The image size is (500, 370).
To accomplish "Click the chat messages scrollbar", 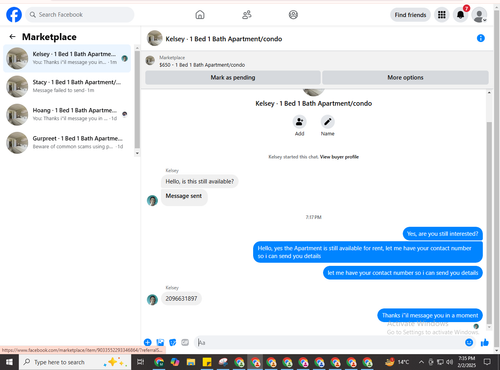I will point(489,223).
